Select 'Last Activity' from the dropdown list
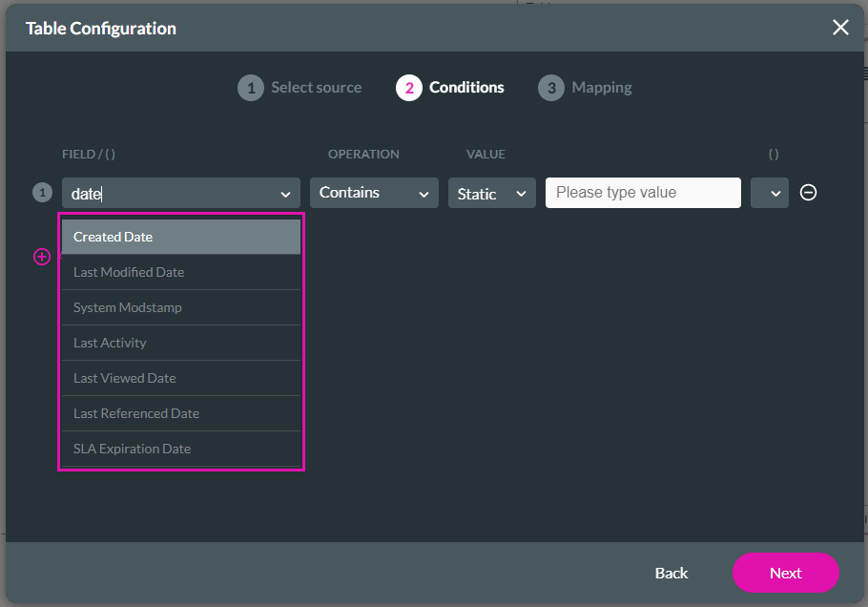Image resolution: width=868 pixels, height=607 pixels. [180, 342]
